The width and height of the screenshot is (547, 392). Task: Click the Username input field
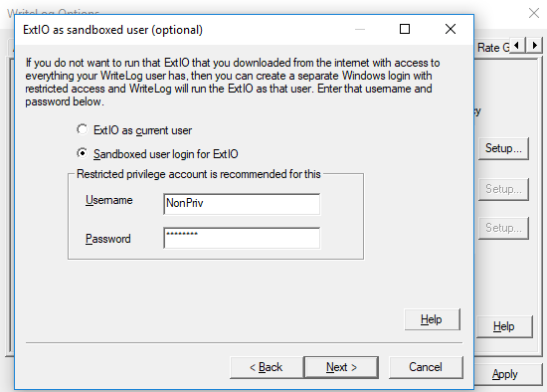(x=242, y=204)
